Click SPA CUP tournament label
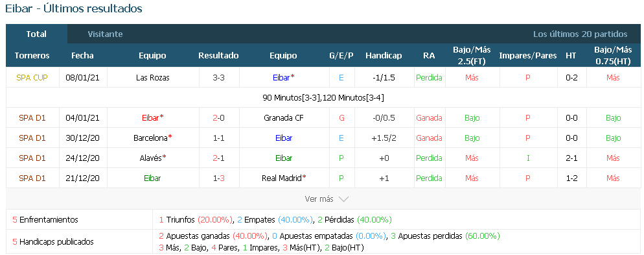This screenshot has width=644, height=255. pos(32,77)
